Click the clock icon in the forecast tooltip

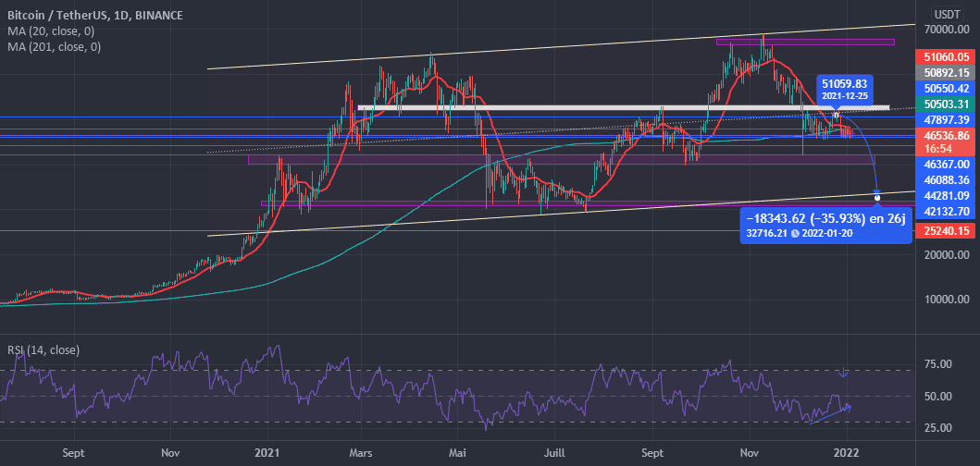coord(794,234)
